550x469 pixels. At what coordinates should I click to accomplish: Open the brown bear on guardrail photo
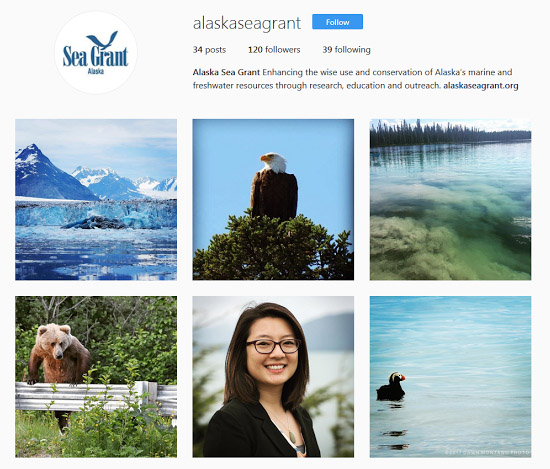coord(96,377)
